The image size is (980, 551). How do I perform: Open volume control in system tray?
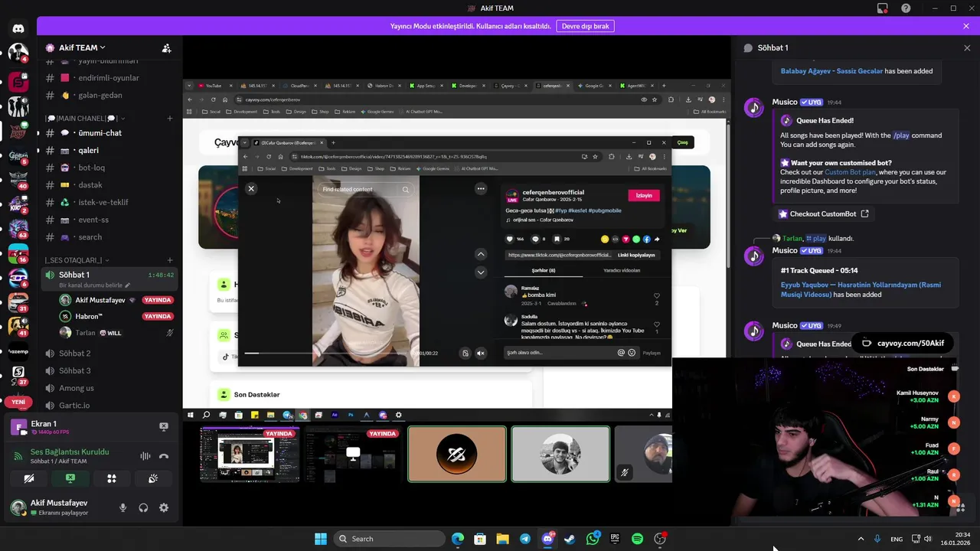pyautogui.click(x=929, y=539)
